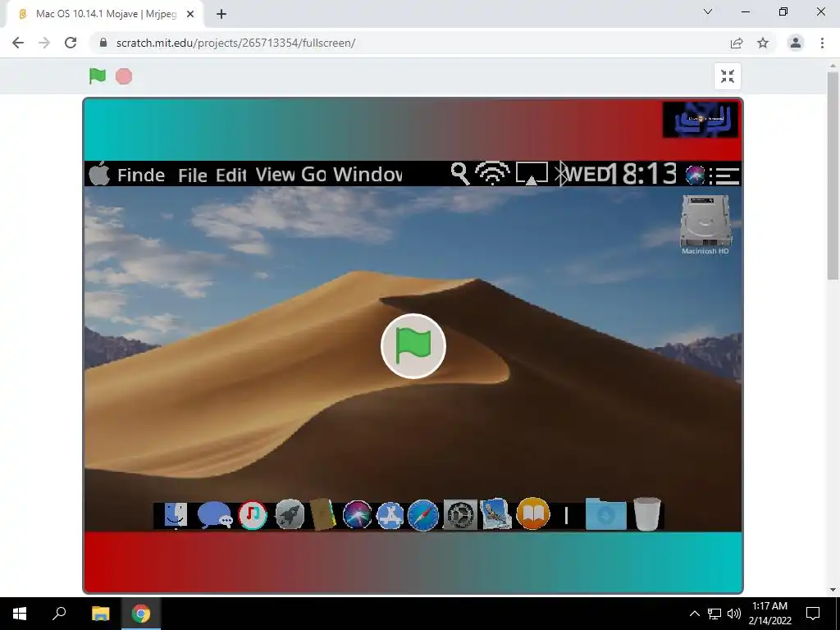Open the Trash can in the dock

click(647, 514)
